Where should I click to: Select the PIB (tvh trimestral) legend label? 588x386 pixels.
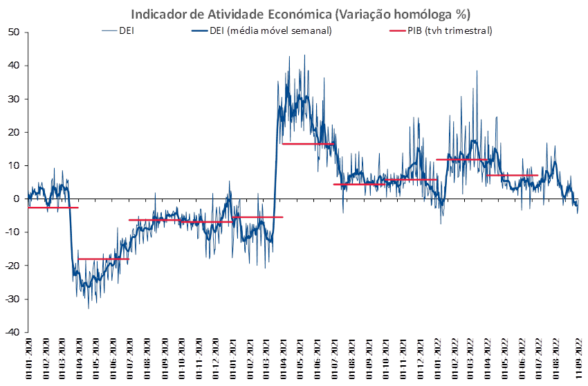[450, 30]
